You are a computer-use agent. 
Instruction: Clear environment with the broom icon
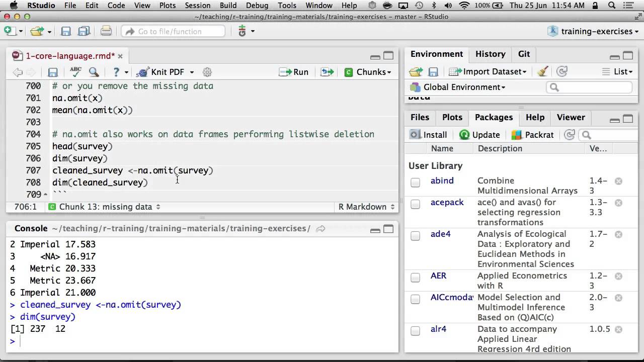pos(542,71)
